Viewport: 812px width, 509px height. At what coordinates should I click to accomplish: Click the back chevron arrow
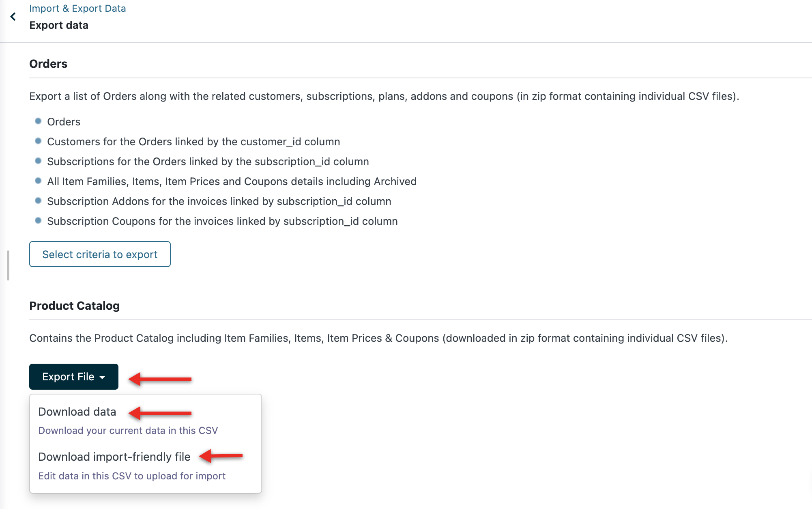tap(13, 17)
